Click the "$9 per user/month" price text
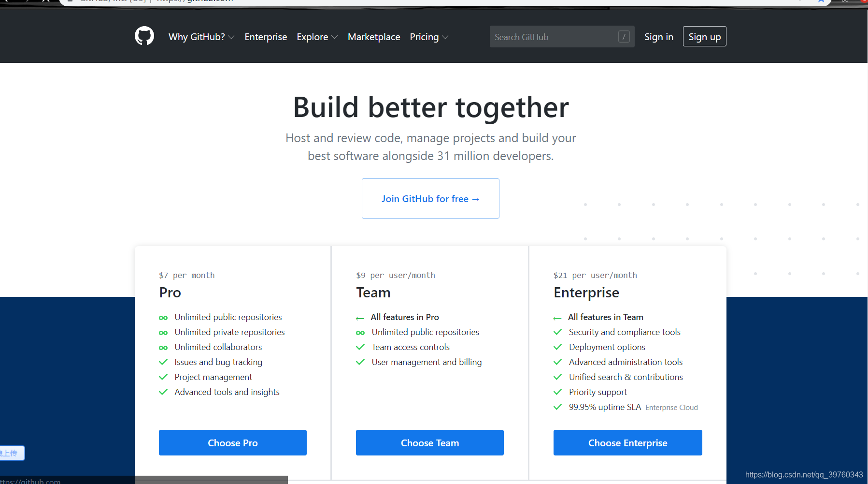This screenshot has width=868, height=484. pos(396,275)
